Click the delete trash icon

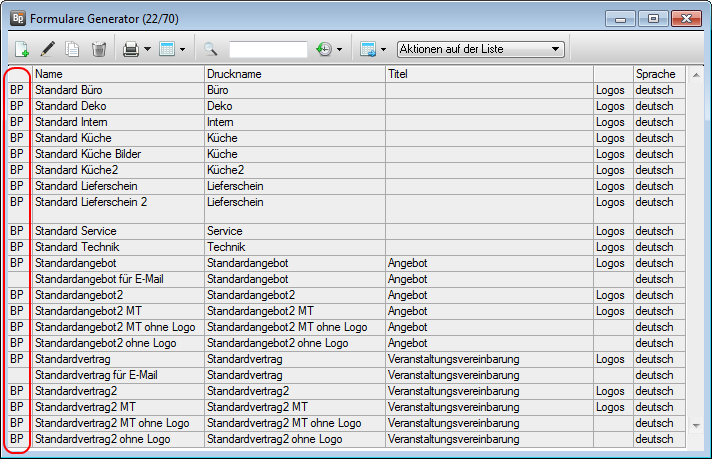click(x=98, y=49)
